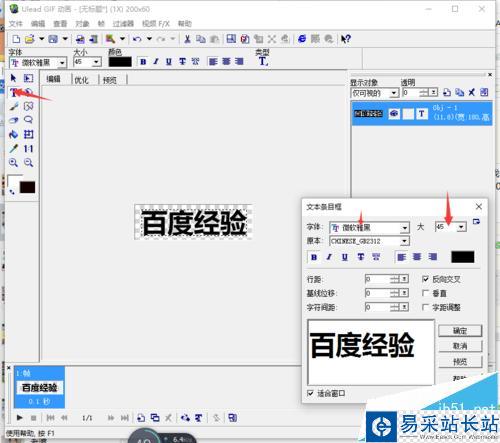Enable the 字距调整 checkbox
Screen dimensions: 500x443
(x=426, y=307)
